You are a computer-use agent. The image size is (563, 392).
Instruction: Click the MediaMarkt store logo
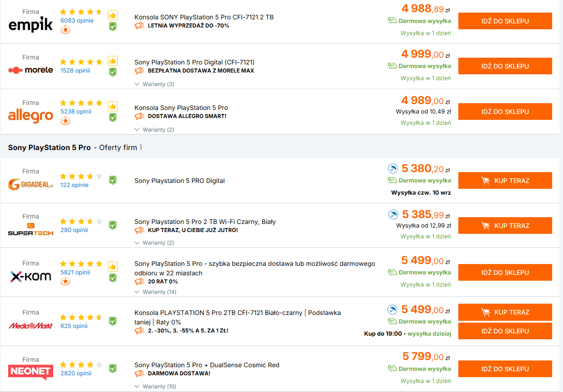pos(31,325)
